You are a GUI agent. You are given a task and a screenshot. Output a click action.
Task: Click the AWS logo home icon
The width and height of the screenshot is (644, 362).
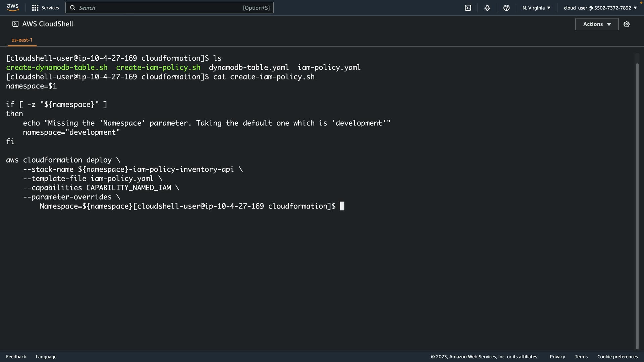[13, 7]
